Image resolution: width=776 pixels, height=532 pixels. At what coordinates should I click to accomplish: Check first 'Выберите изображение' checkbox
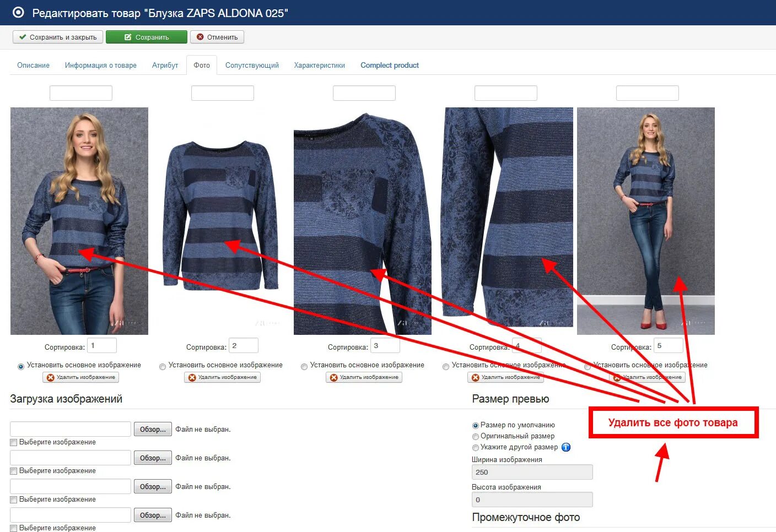(x=14, y=442)
